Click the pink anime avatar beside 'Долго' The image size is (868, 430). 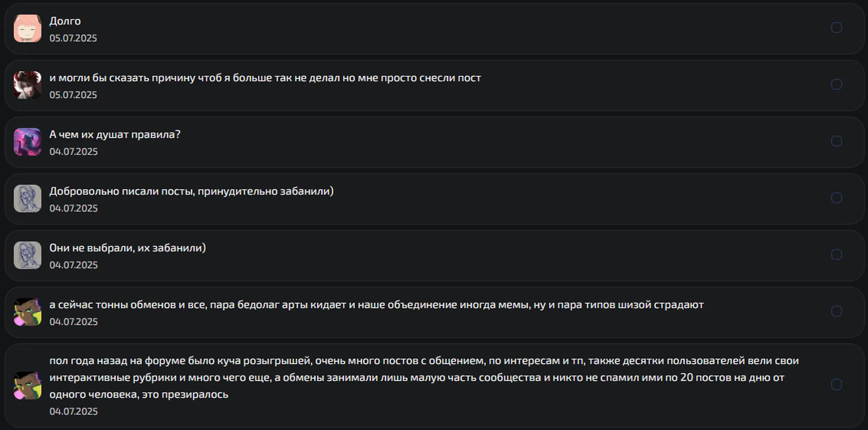click(x=28, y=28)
